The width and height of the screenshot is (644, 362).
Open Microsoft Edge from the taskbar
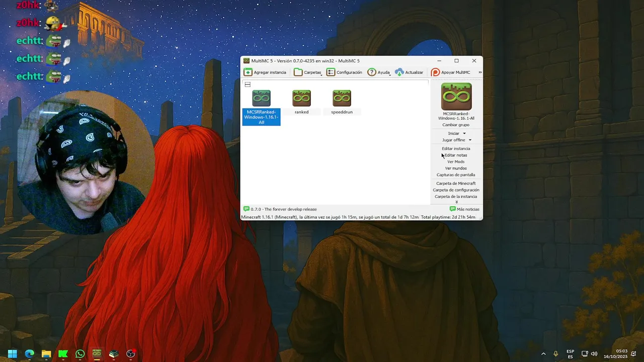click(x=30, y=353)
